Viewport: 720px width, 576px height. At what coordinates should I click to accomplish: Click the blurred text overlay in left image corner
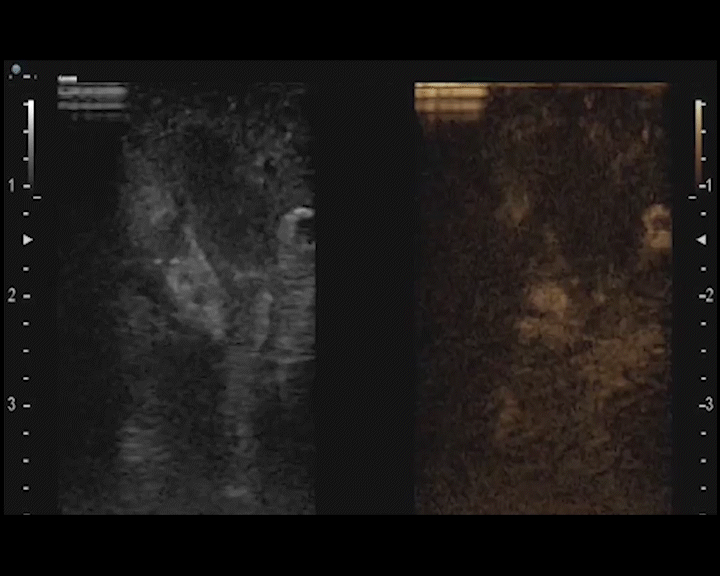92,98
